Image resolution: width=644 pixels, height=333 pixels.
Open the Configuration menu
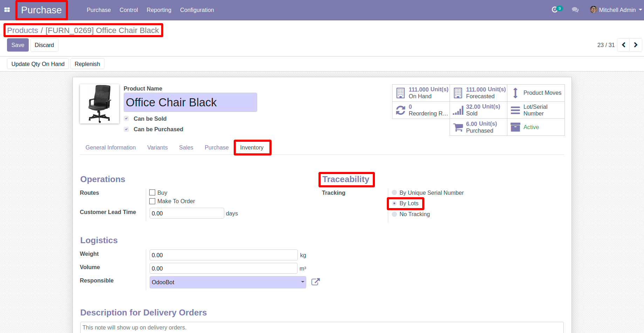[x=197, y=10]
